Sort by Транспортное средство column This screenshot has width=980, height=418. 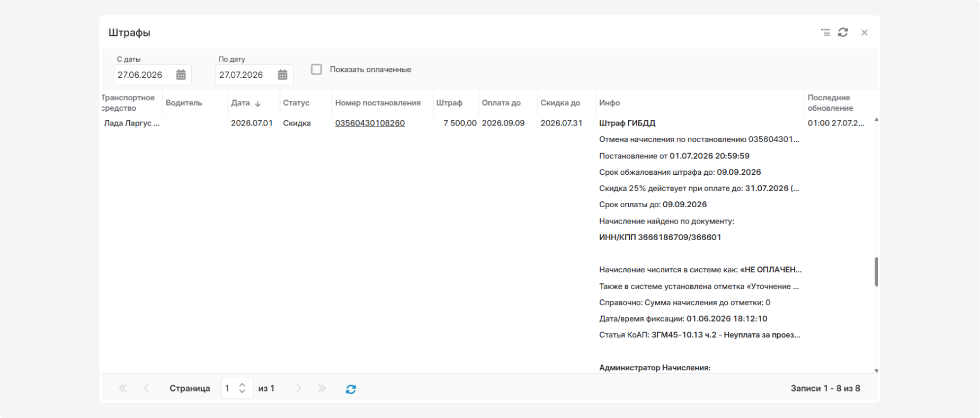(x=130, y=103)
